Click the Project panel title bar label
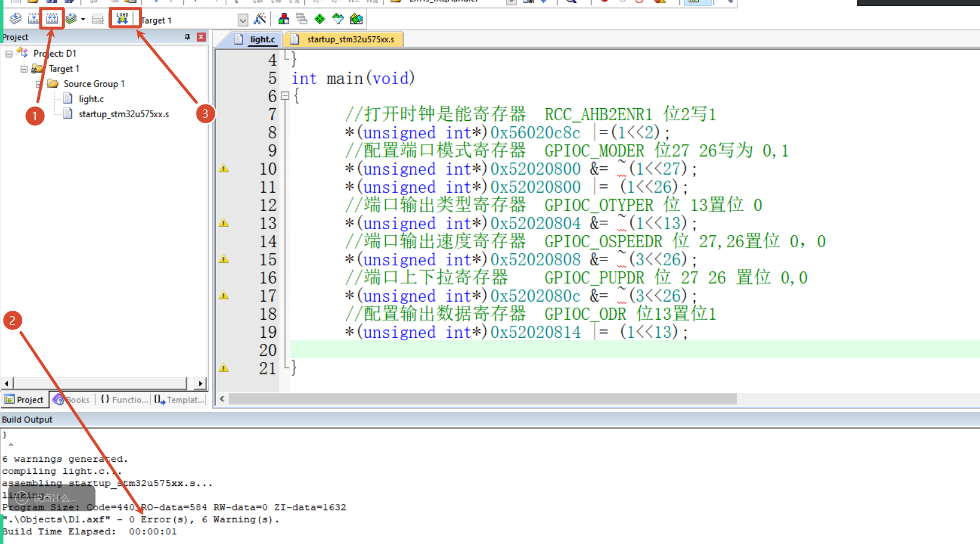Screen dimensions: 980x544 (15, 37)
